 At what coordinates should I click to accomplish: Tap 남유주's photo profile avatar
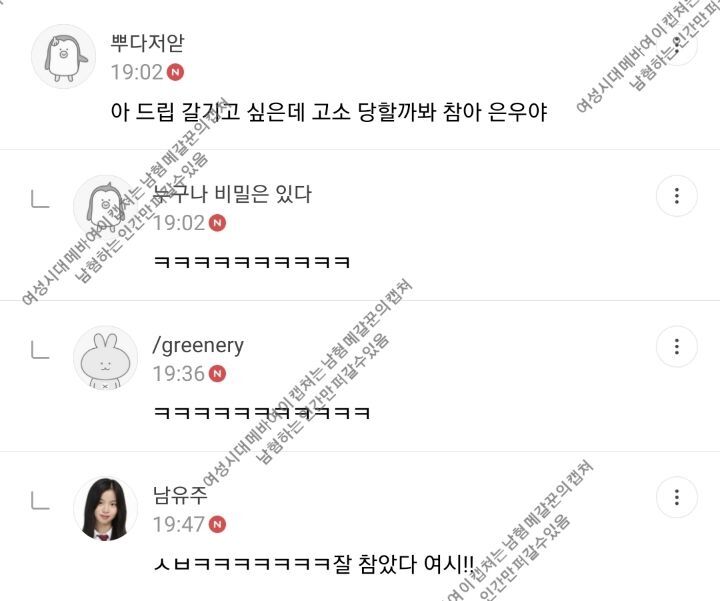pos(106,509)
